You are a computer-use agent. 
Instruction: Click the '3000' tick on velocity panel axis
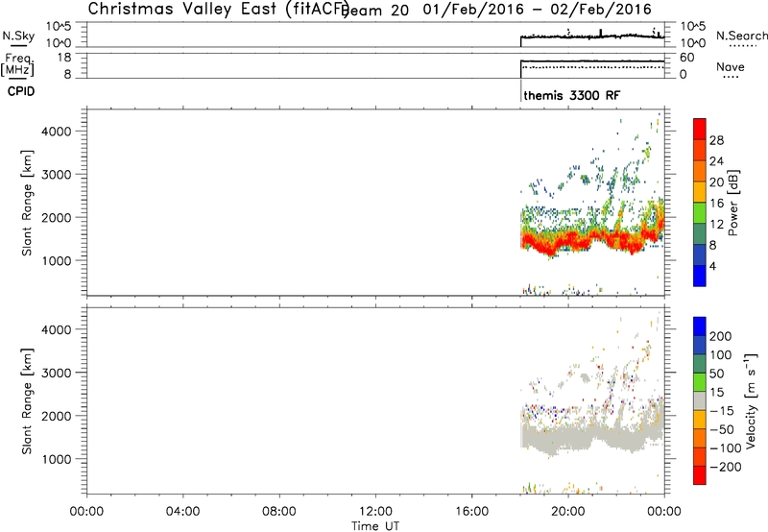[57, 373]
